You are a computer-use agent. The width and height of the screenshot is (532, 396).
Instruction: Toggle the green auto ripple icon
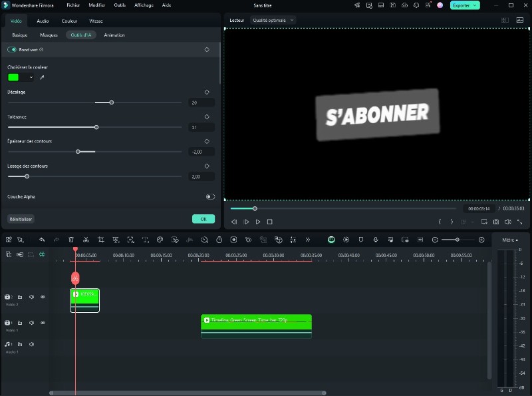tap(42, 254)
